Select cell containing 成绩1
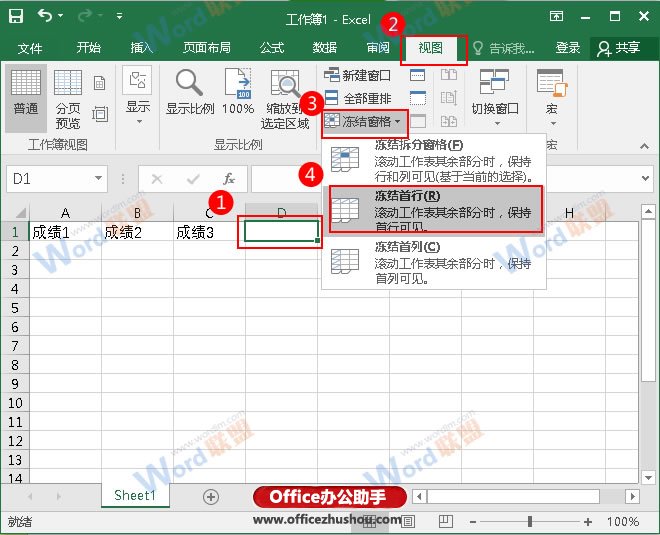The image size is (660, 535). pyautogui.click(x=65, y=232)
